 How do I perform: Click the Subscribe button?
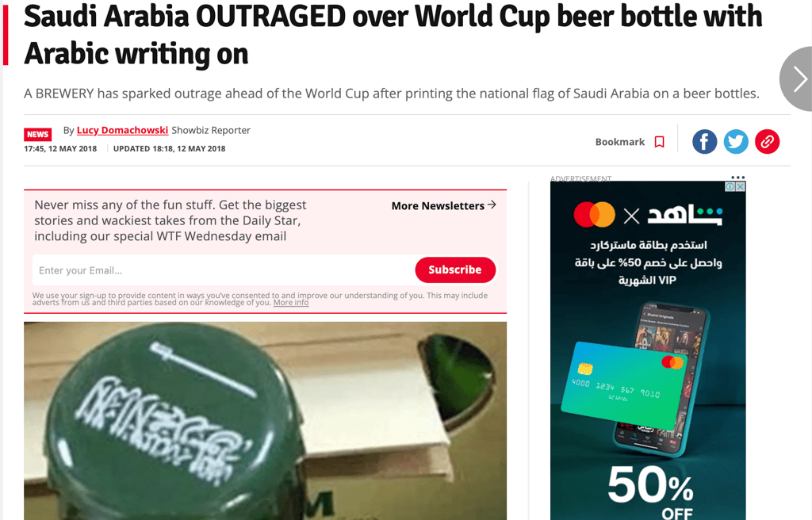pyautogui.click(x=455, y=270)
